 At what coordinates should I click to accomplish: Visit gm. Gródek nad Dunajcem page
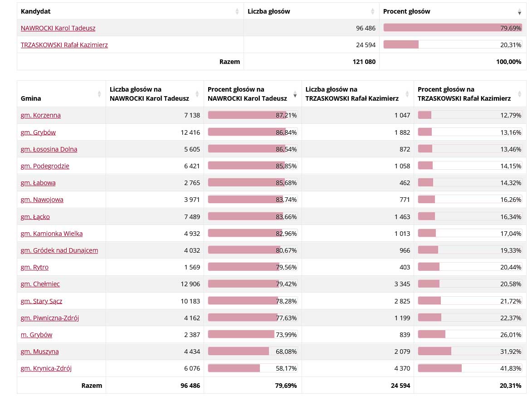pos(59,250)
